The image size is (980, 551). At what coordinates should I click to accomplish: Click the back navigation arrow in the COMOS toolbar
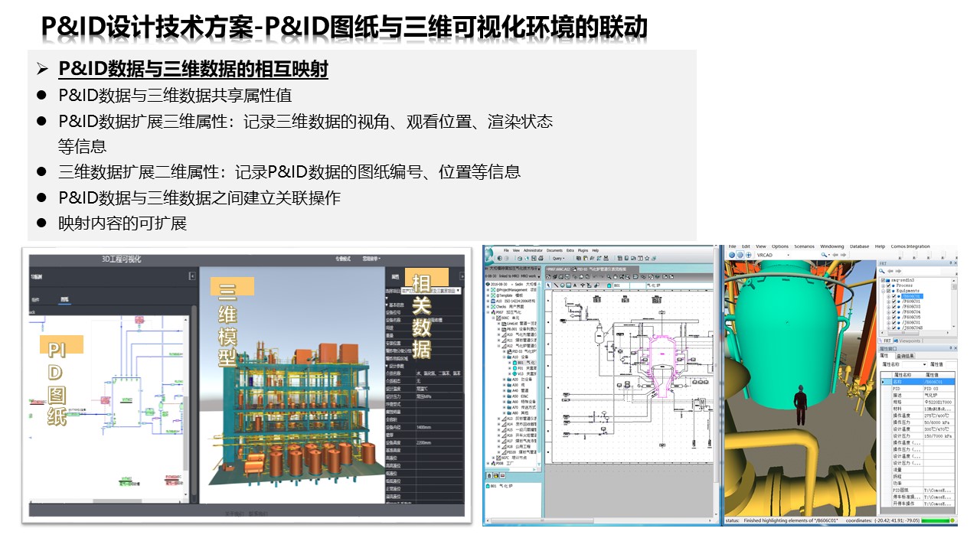pos(499,257)
